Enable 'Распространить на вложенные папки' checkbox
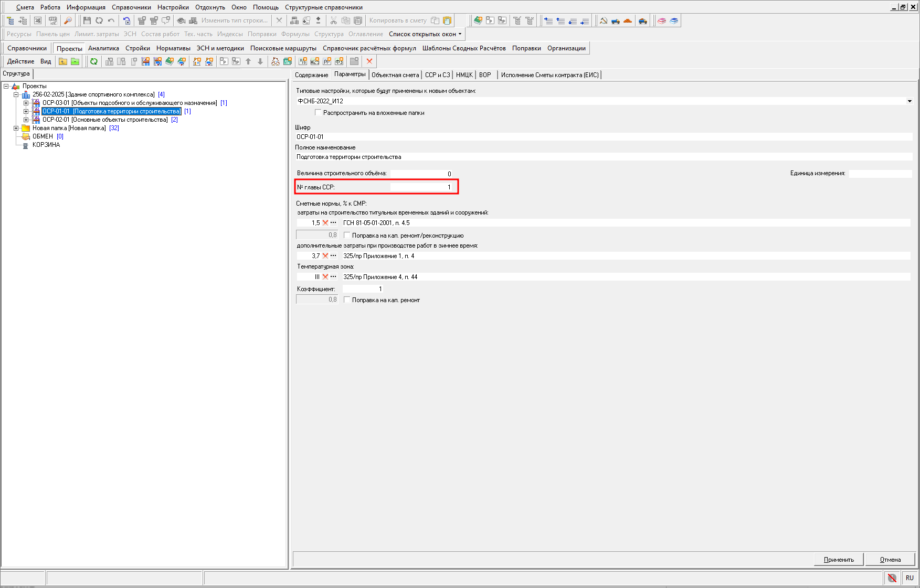 pos(318,113)
